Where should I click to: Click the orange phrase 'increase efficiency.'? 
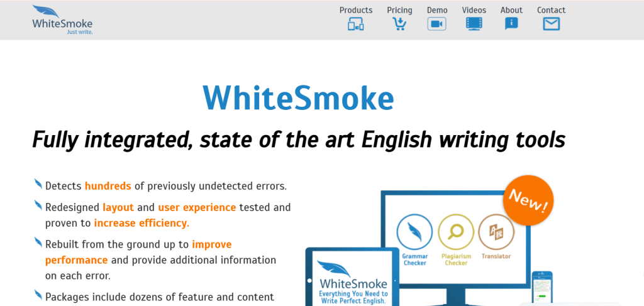click(142, 223)
